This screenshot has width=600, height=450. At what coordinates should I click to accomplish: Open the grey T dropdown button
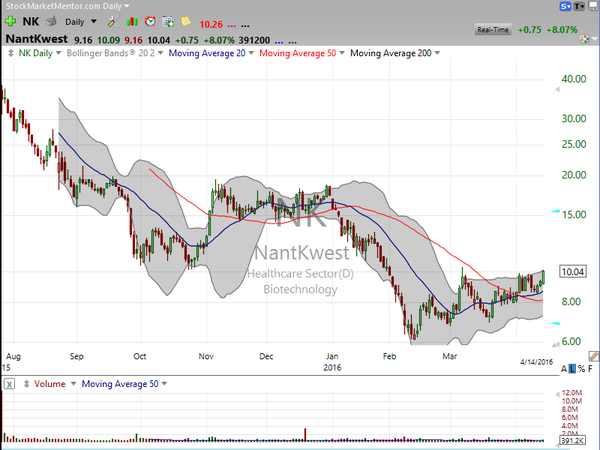pyautogui.click(x=580, y=7)
